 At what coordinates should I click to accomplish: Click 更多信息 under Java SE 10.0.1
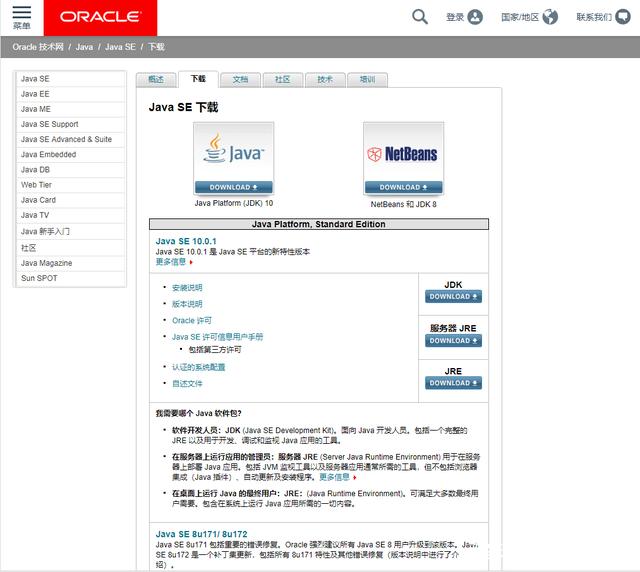[x=171, y=262]
